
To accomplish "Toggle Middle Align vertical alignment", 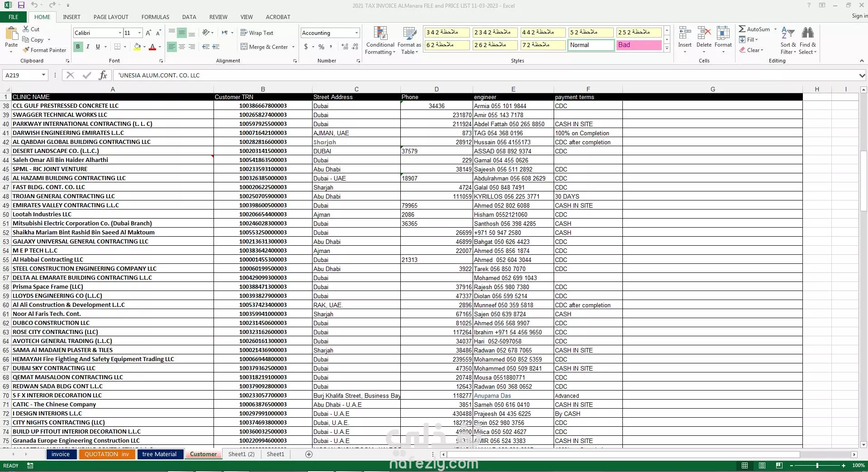I will pos(182,33).
